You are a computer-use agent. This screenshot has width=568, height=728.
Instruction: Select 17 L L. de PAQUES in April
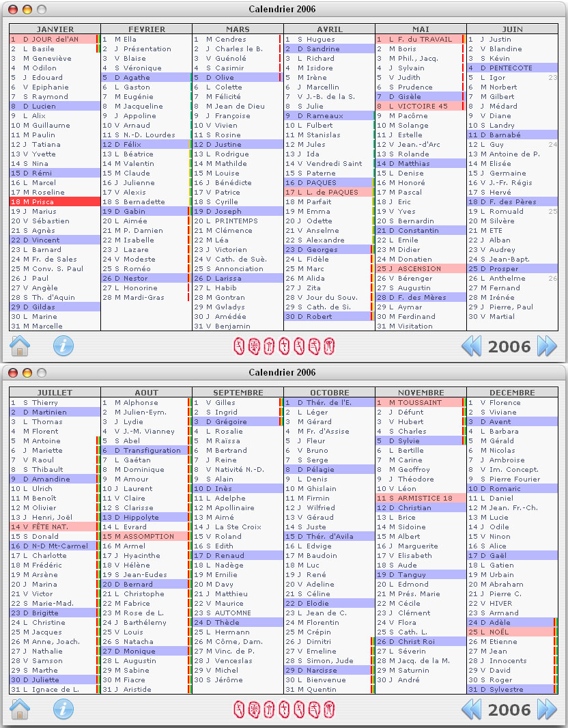(329, 193)
